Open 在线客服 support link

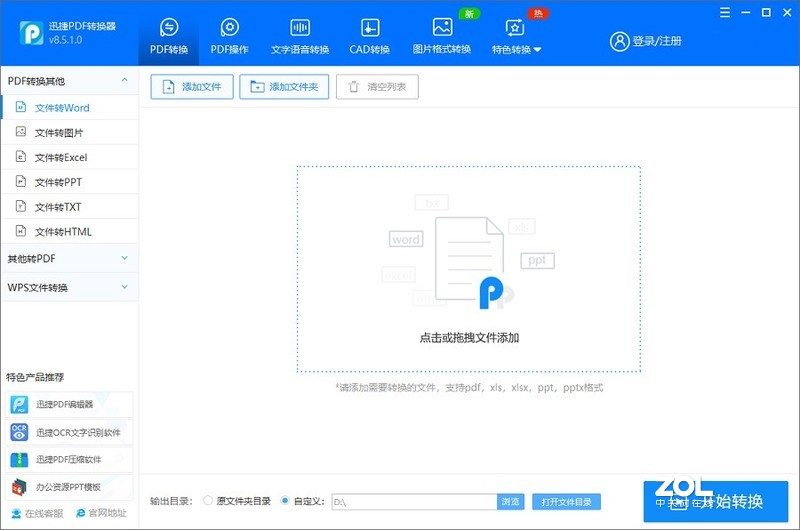pyautogui.click(x=37, y=513)
